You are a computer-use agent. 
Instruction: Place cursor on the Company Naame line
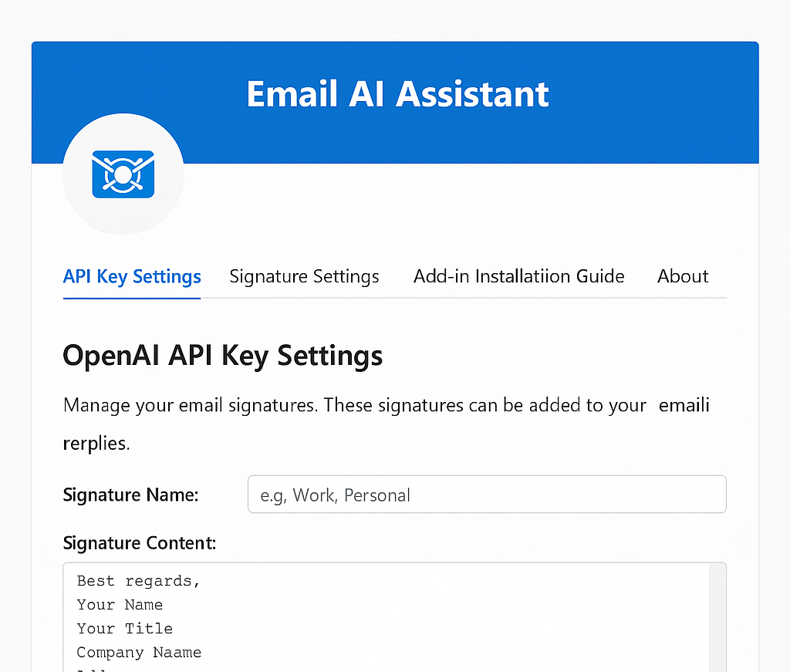coord(139,653)
